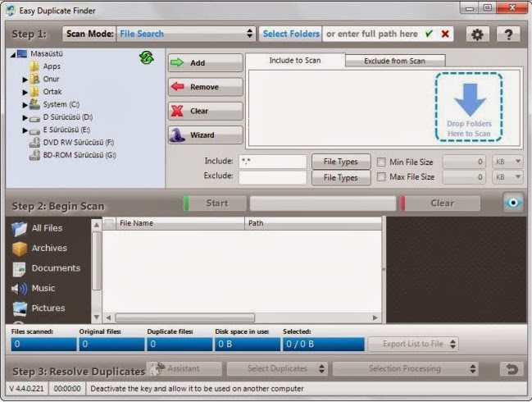The height and width of the screenshot is (402, 532).
Task: Click the Exclude pattern input field
Action: [273, 177]
